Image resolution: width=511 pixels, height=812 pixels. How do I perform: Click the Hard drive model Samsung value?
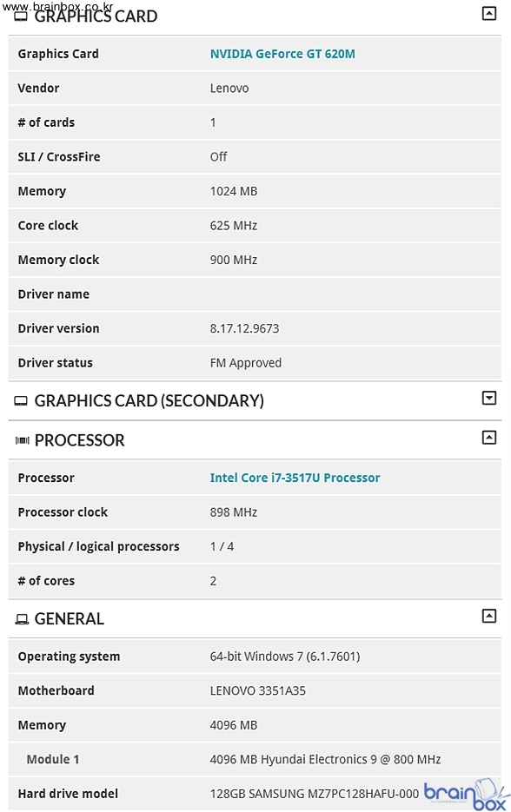[314, 794]
